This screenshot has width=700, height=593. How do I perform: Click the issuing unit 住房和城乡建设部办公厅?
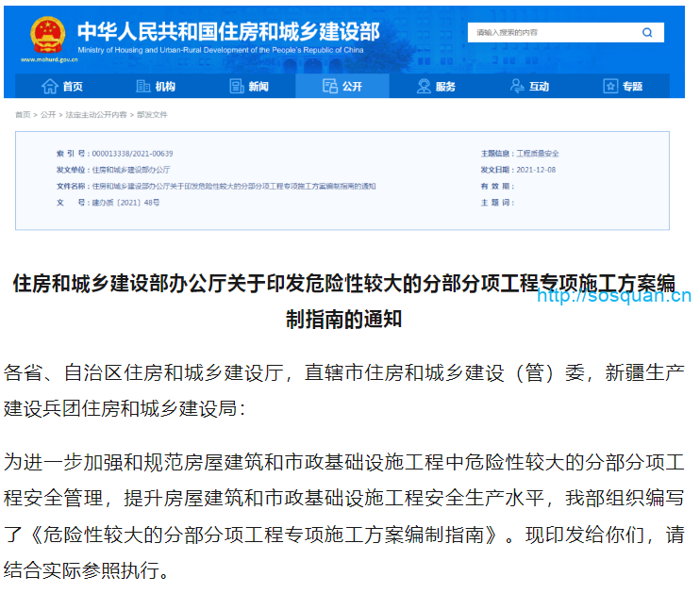pyautogui.click(x=131, y=170)
